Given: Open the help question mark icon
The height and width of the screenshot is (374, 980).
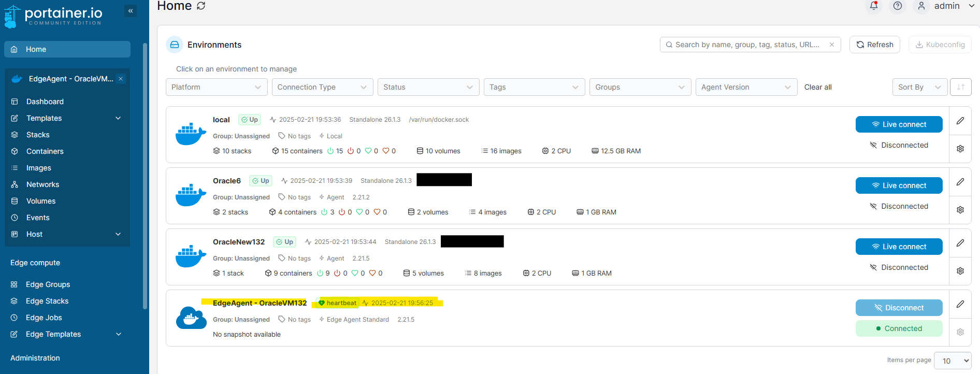Looking at the screenshot, I should tap(898, 6).
